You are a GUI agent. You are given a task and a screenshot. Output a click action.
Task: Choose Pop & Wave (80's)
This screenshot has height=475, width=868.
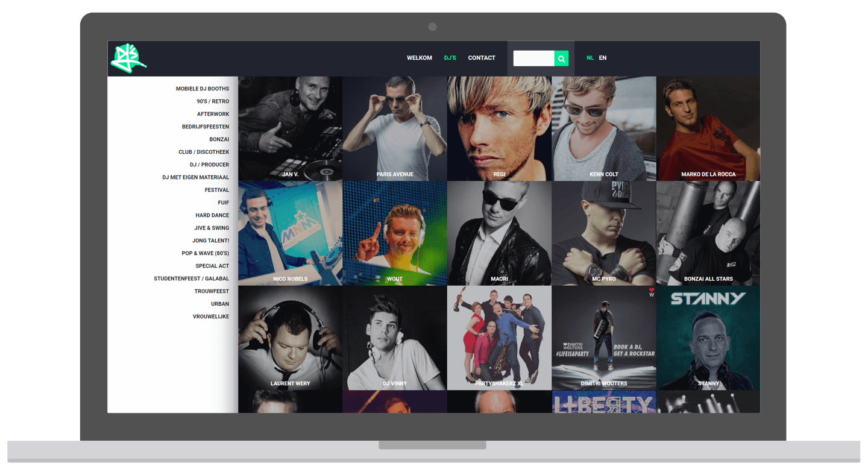tap(206, 253)
